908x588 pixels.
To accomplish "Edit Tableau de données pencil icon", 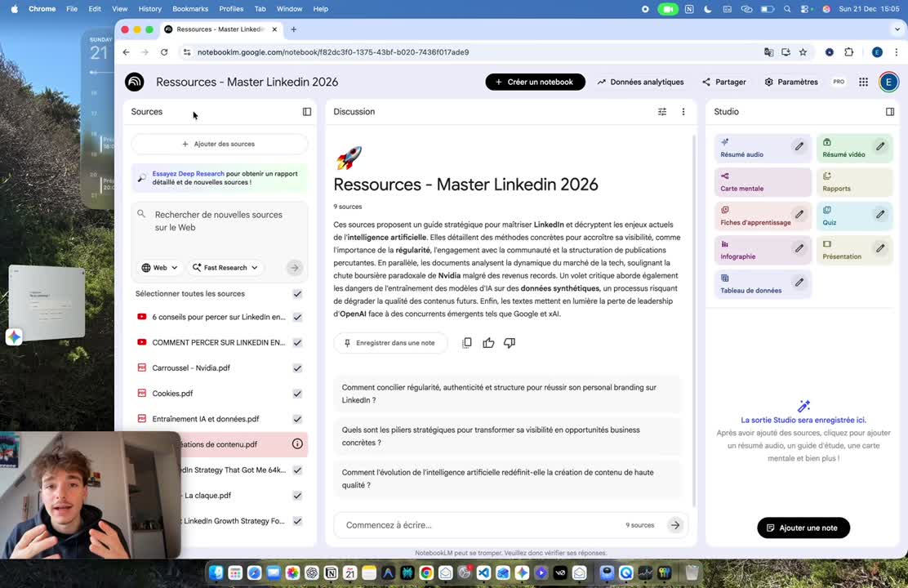I will (x=799, y=283).
